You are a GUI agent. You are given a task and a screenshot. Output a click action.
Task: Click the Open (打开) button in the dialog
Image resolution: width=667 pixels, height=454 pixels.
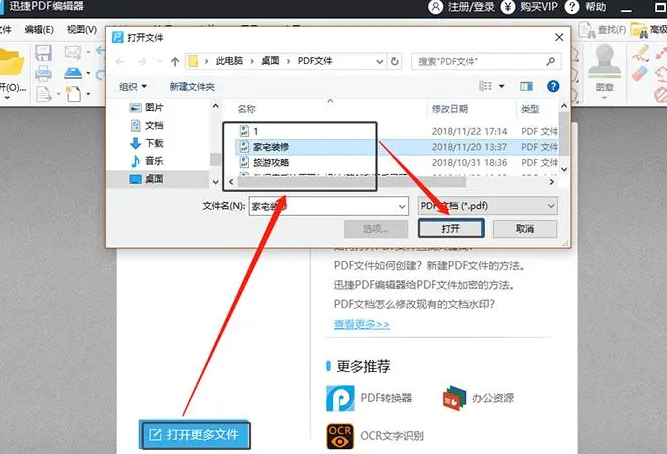(451, 228)
